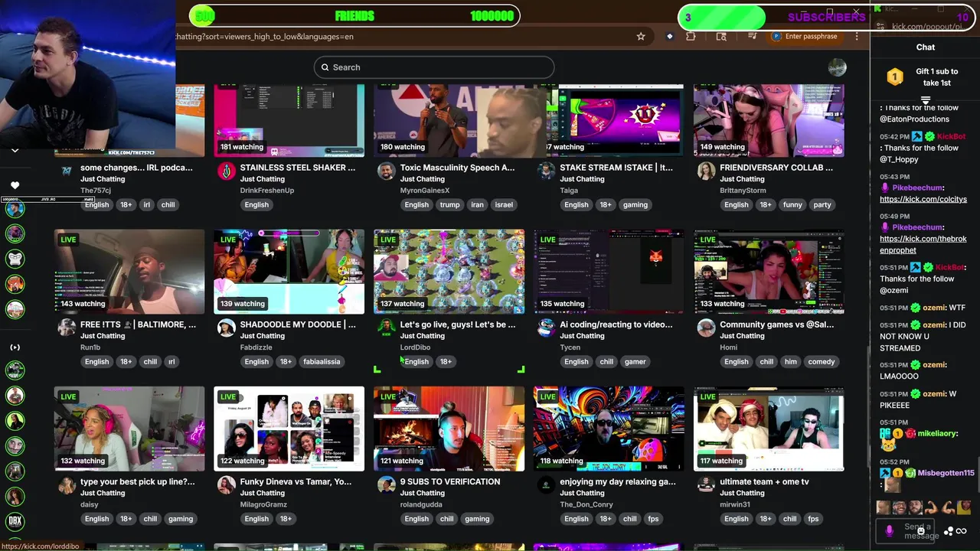The image size is (980, 551).
Task: Open the LordDibo channel name
Action: click(x=415, y=347)
